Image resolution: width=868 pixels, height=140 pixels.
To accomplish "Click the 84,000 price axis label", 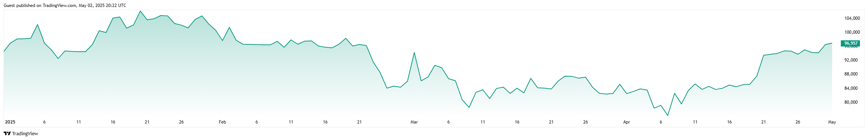I will [x=851, y=88].
